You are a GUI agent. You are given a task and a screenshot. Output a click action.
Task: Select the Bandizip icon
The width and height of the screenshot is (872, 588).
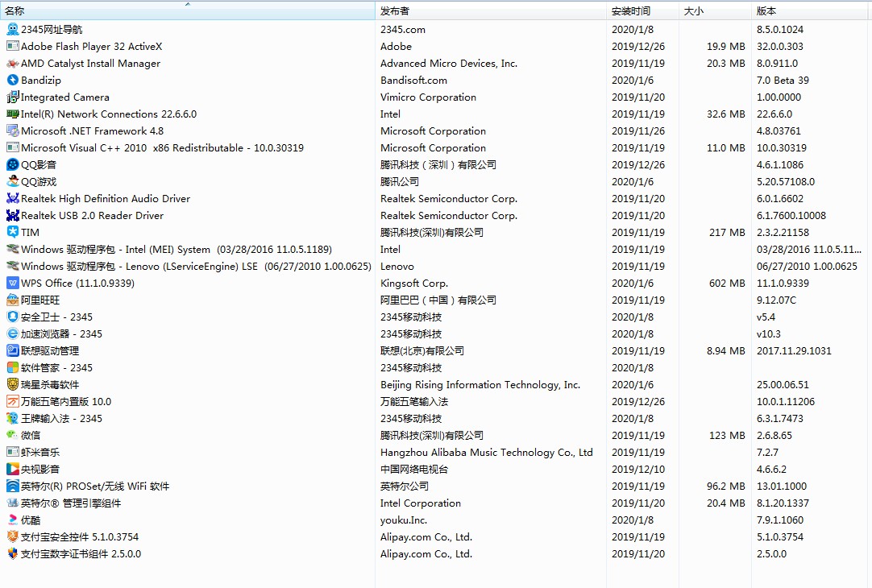point(12,80)
